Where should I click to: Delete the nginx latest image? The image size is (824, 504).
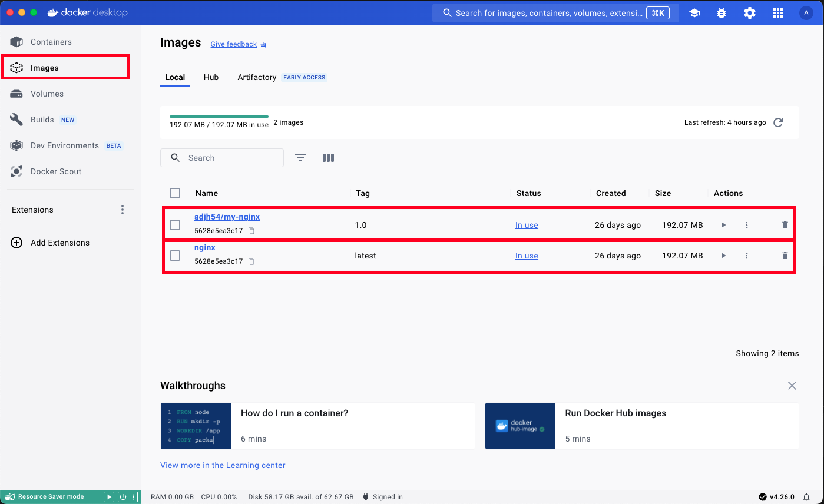pos(785,256)
